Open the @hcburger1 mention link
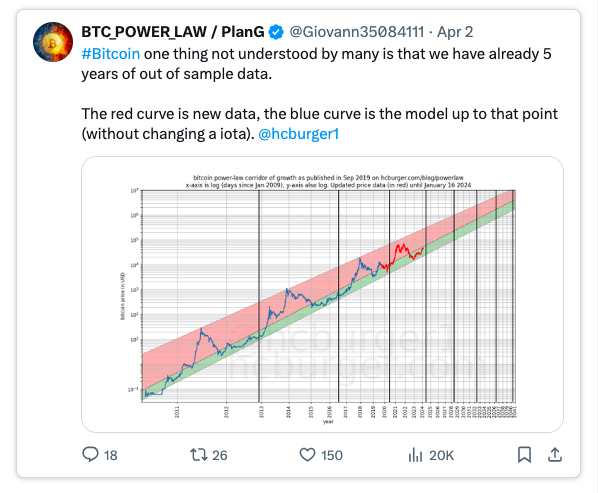The width and height of the screenshot is (598, 493). (x=299, y=134)
